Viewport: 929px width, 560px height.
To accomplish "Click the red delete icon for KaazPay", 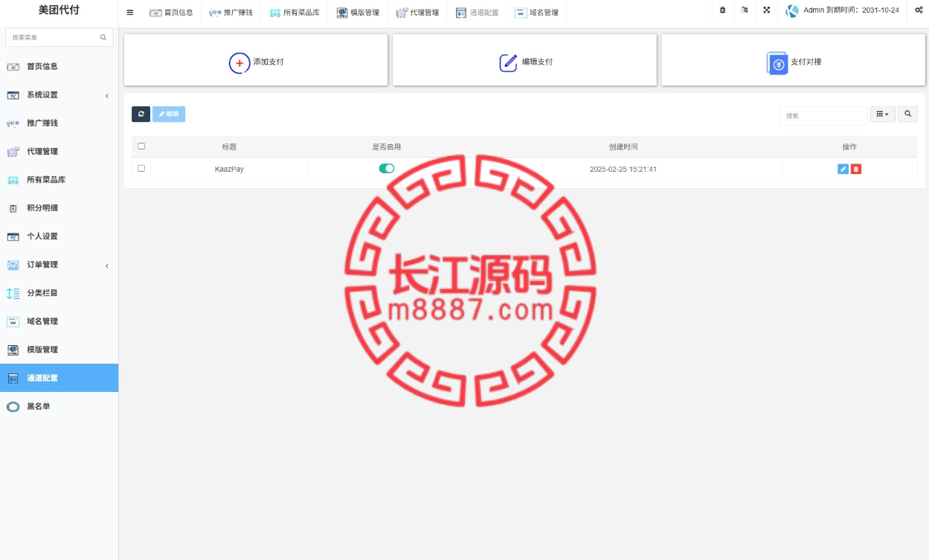I will click(x=856, y=170).
